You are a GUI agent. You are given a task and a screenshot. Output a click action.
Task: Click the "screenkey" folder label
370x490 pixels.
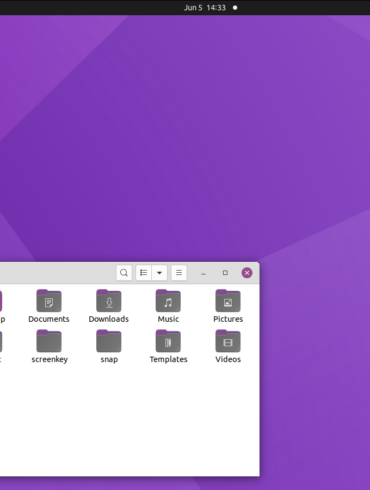(x=49, y=359)
